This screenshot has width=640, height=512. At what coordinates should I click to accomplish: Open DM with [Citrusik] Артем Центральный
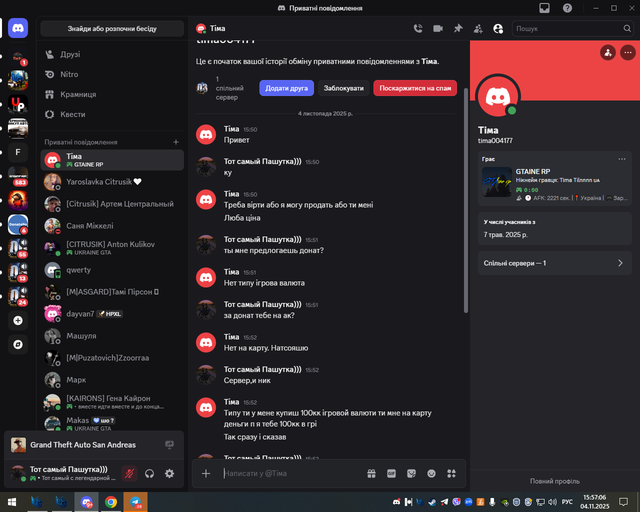(112, 204)
